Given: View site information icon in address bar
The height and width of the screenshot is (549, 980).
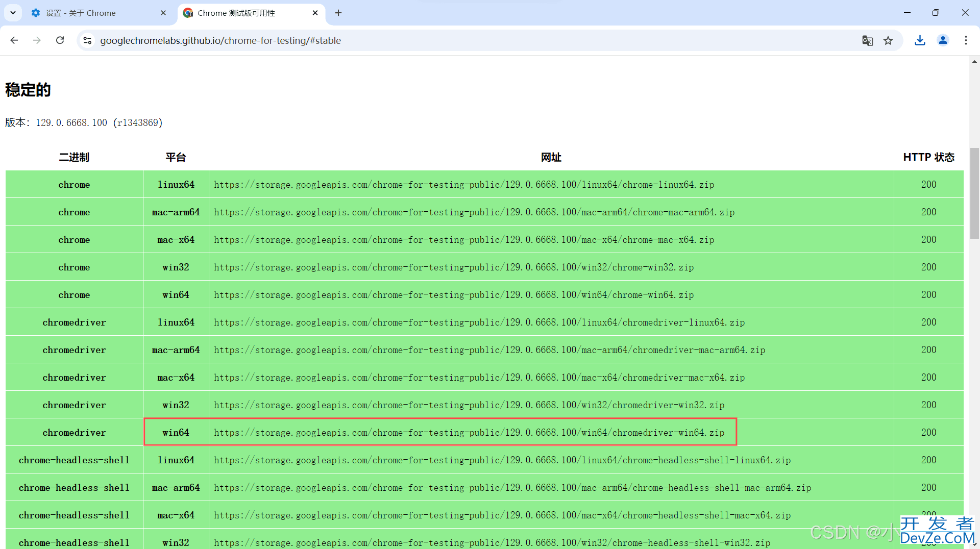Looking at the screenshot, I should pyautogui.click(x=87, y=40).
